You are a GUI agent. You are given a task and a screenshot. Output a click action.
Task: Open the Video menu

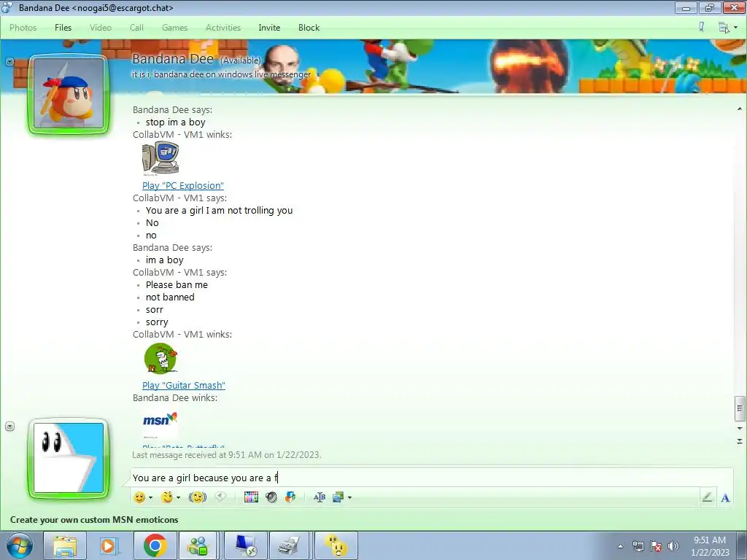pos(101,28)
